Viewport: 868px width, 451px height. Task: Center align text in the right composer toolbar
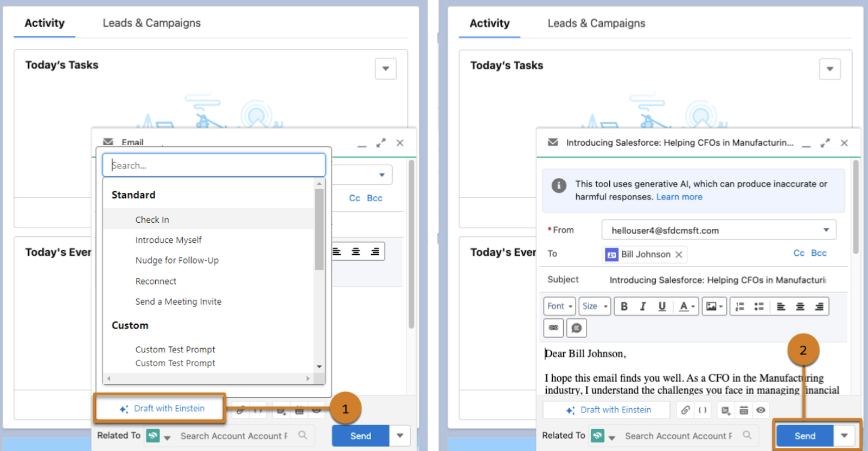point(800,306)
